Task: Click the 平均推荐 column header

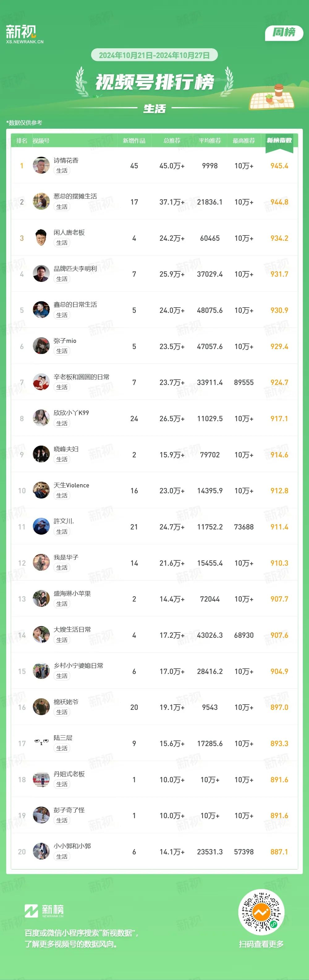Action: coord(210,141)
